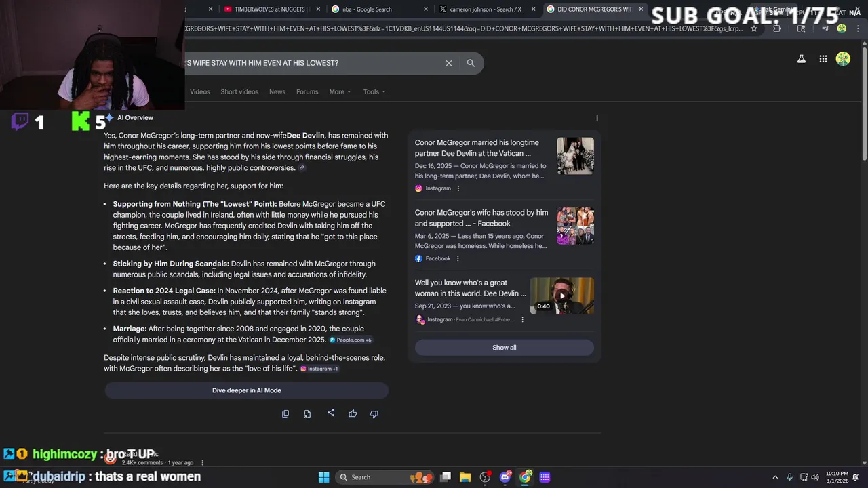
Task: Click the export icon beside copy
Action: 307,413
